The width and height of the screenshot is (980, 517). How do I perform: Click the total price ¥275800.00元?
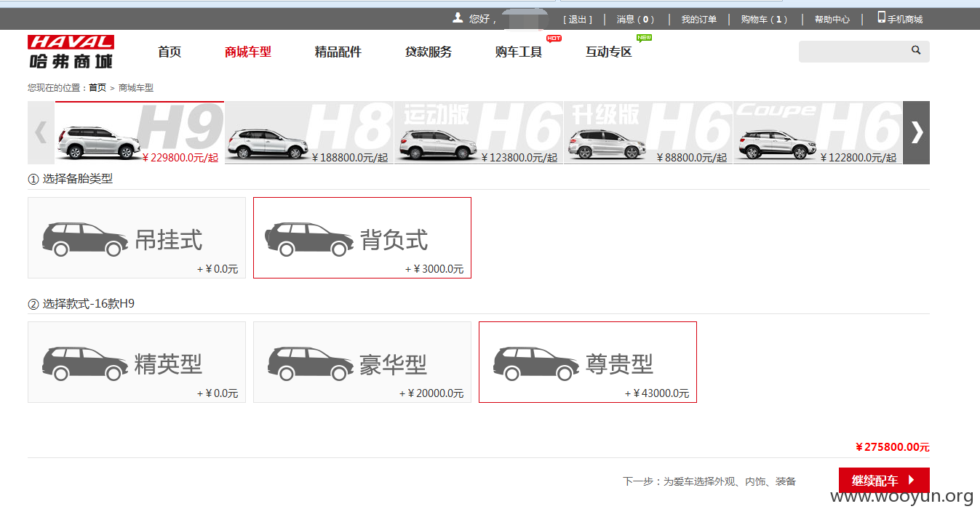tap(893, 447)
